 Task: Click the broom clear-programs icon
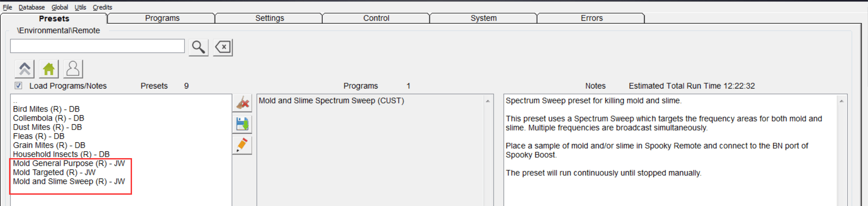(x=242, y=103)
